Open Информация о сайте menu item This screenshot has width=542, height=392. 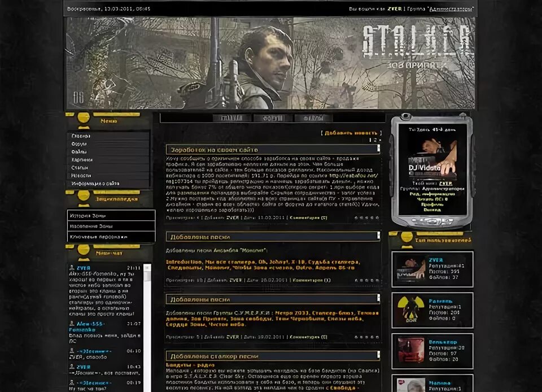pyautogui.click(x=108, y=184)
